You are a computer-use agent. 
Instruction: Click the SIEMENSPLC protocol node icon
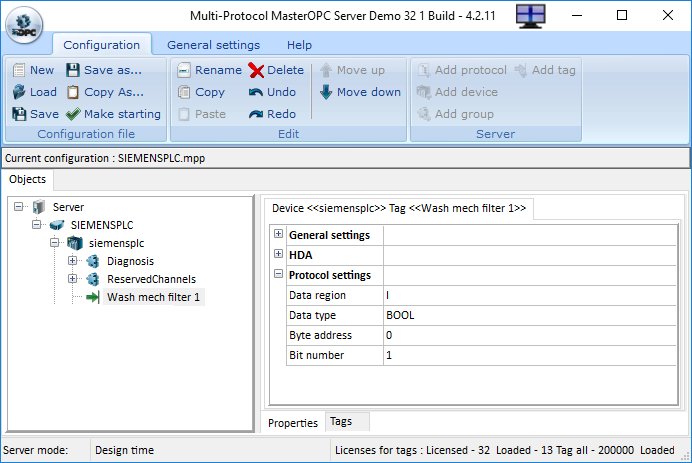tap(57, 225)
